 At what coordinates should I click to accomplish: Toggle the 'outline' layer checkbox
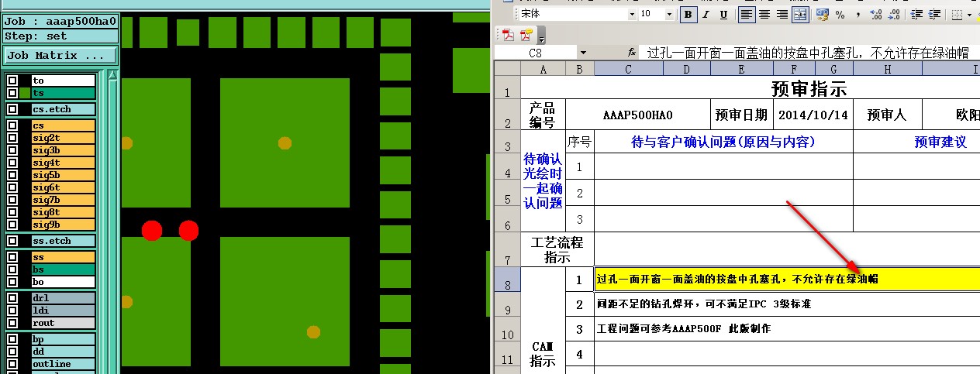(x=12, y=364)
